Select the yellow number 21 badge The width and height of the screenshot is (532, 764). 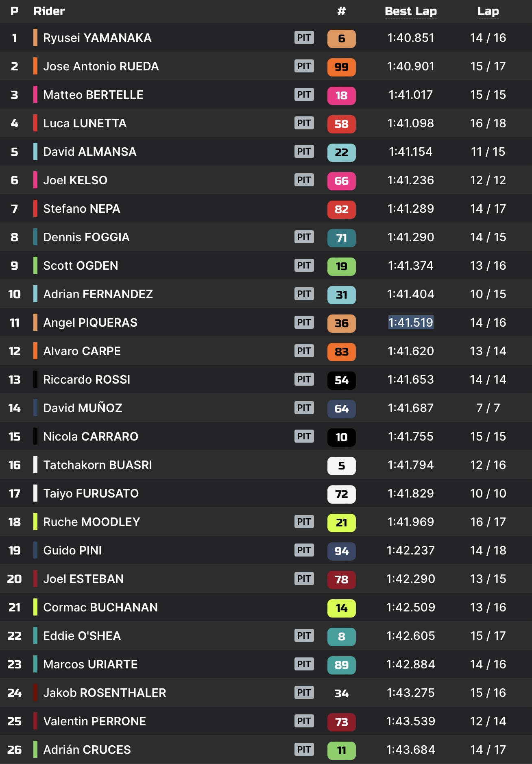pos(341,522)
